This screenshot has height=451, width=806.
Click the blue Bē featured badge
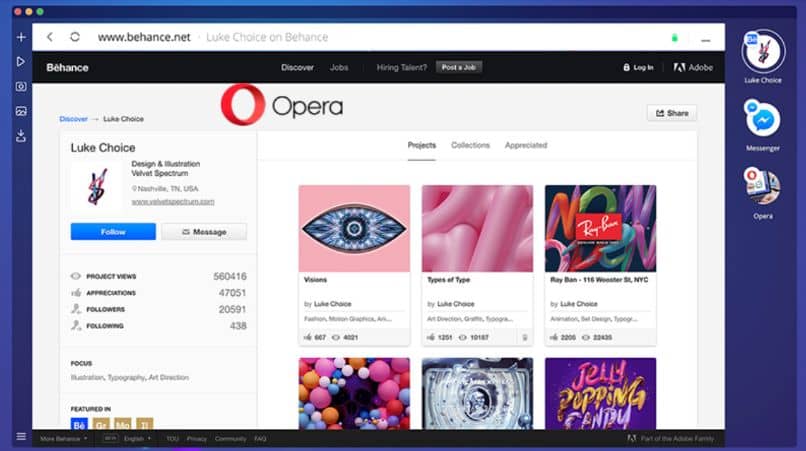point(79,424)
